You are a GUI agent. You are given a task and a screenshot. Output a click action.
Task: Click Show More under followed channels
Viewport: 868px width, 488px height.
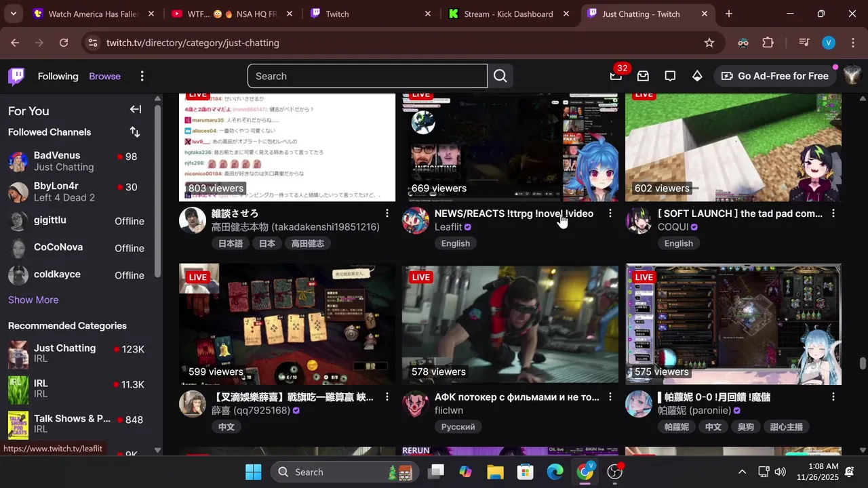(x=33, y=300)
